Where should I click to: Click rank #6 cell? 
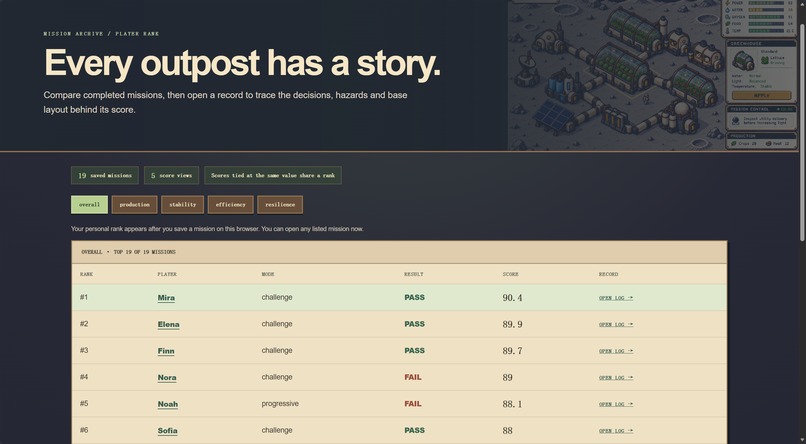pyautogui.click(x=84, y=431)
